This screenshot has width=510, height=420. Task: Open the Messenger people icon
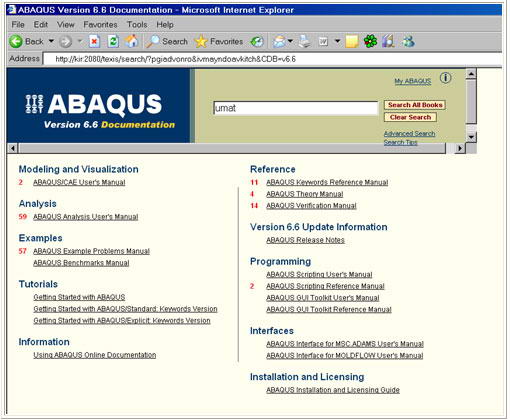409,42
